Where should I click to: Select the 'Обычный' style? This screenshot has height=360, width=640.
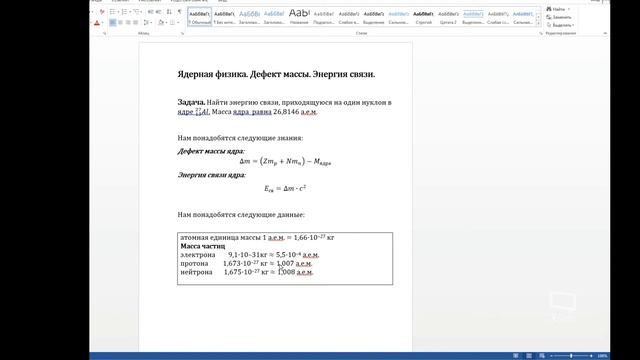click(200, 17)
